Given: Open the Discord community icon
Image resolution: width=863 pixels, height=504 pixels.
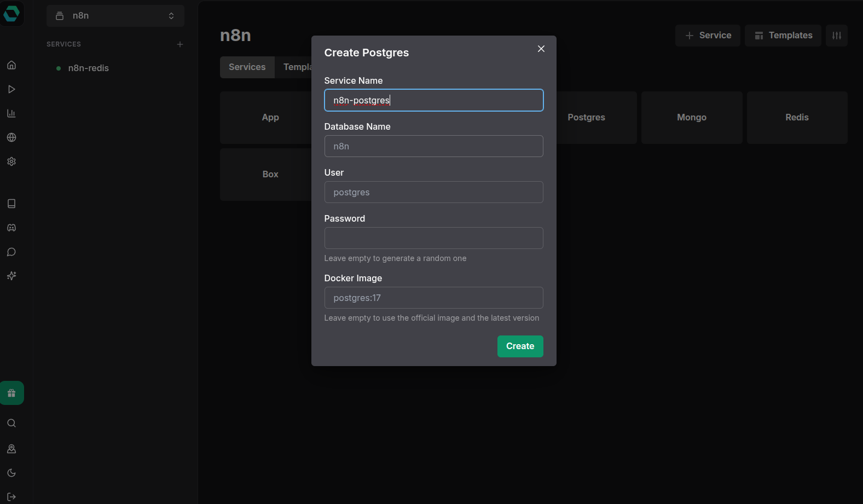Looking at the screenshot, I should 11,228.
